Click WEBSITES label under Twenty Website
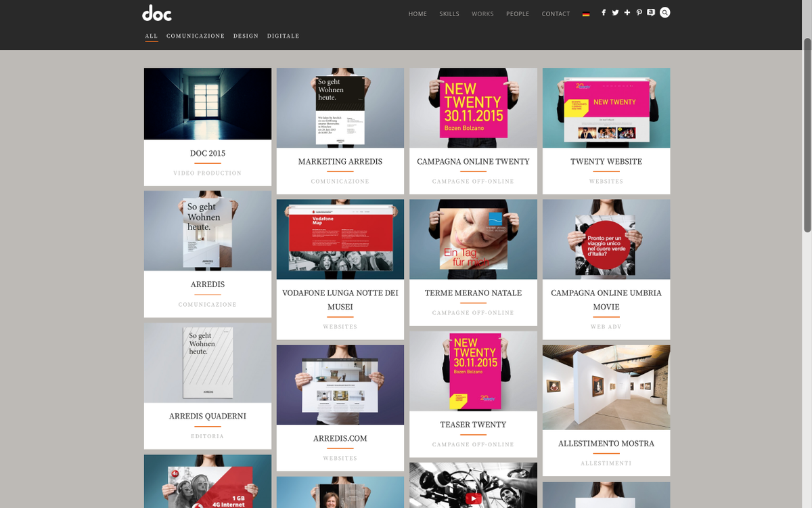Screen dimensions: 812x508 pyautogui.click(x=606, y=182)
